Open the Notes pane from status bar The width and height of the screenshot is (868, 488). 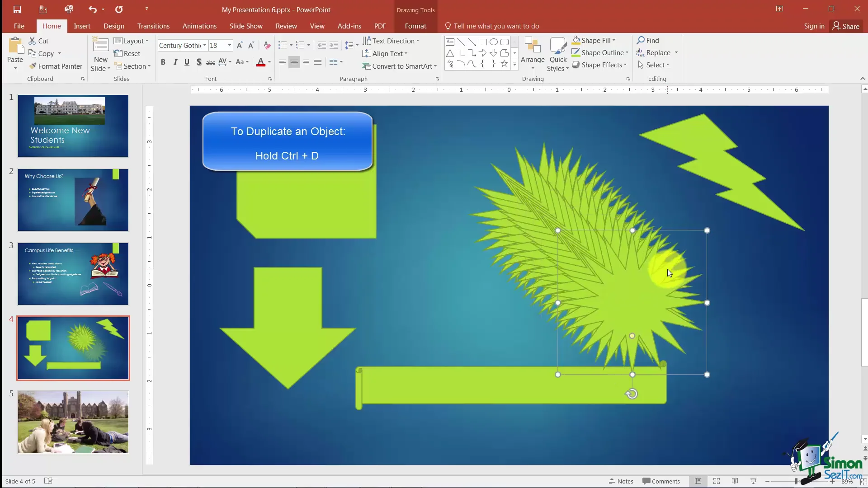point(621,481)
